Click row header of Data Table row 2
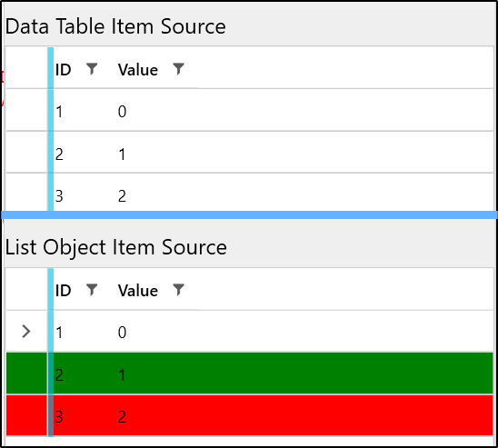Screen dimensions: 498x448 (x=26, y=152)
